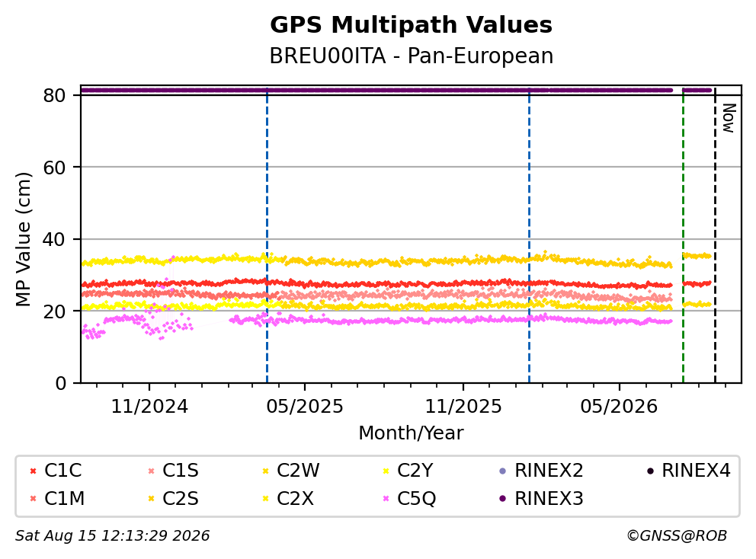Viewport: 756px width, 559px height.
Task: Click the 'Month/Year' axis title
Action: point(411,433)
